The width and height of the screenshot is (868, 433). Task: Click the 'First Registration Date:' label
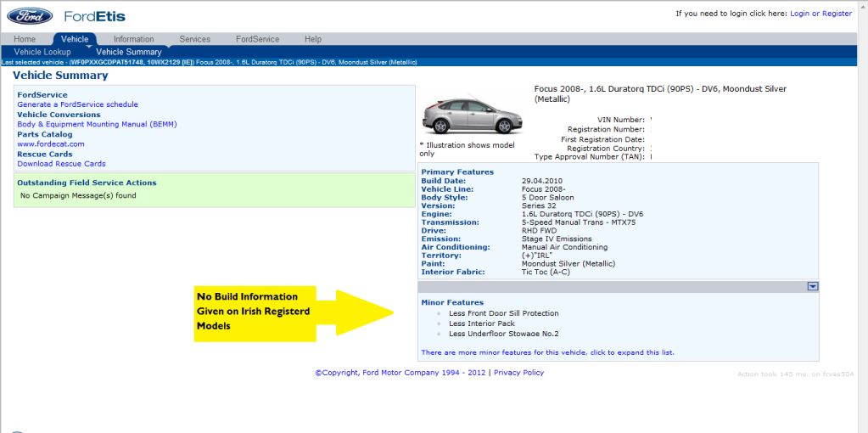(602, 139)
